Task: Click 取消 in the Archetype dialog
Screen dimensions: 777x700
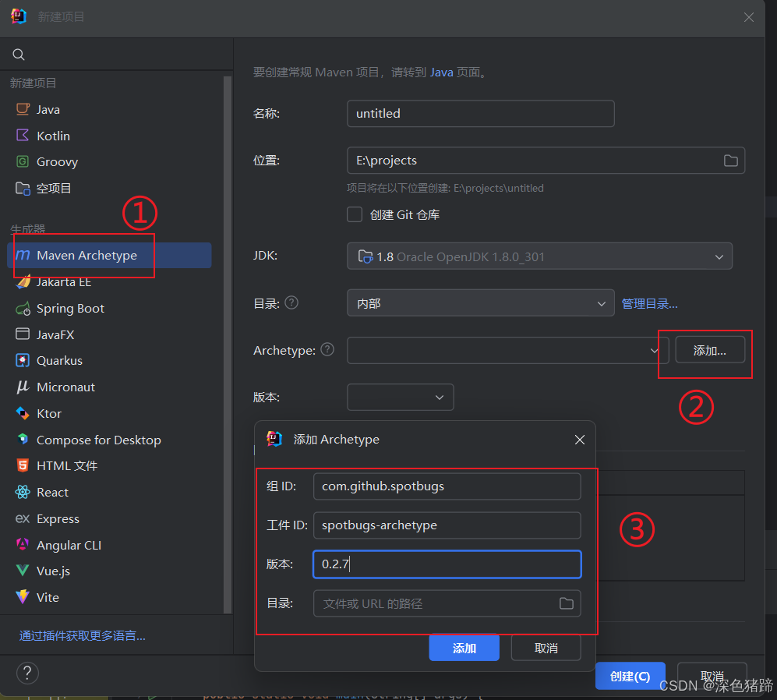Action: 546,648
